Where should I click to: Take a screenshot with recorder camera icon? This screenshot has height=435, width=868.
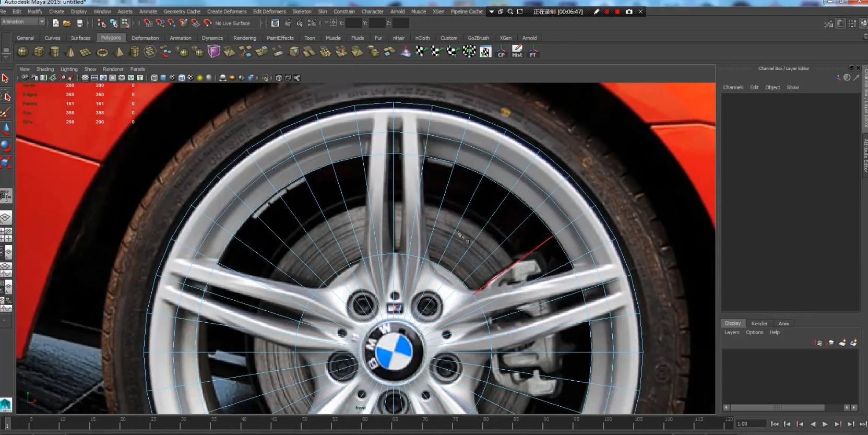point(629,11)
